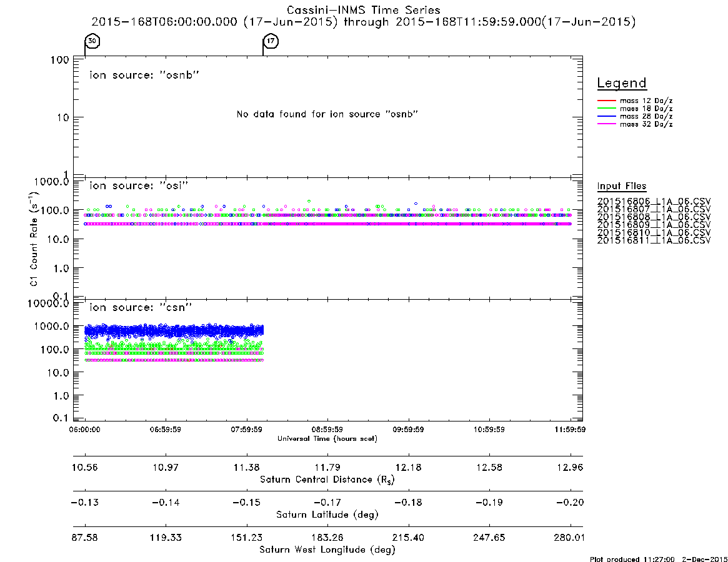The height and width of the screenshot is (562, 728).
Task: Click the 'ion source: "osnb"' label
Action: click(144, 75)
